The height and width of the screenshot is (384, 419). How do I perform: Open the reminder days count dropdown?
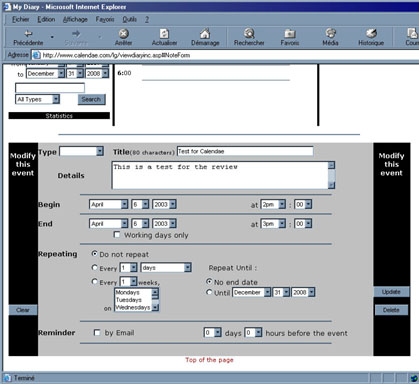[x=213, y=332]
